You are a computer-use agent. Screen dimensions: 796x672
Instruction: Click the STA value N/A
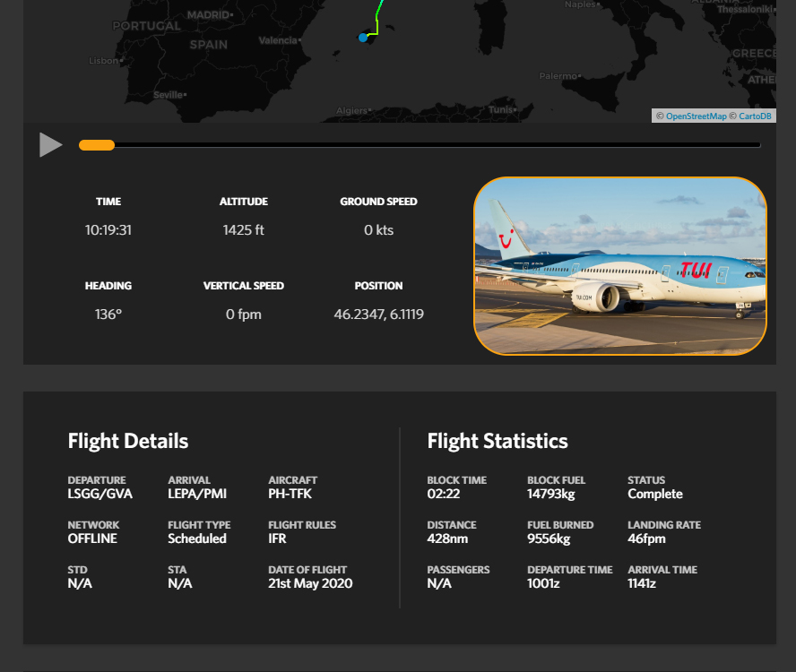(x=179, y=583)
